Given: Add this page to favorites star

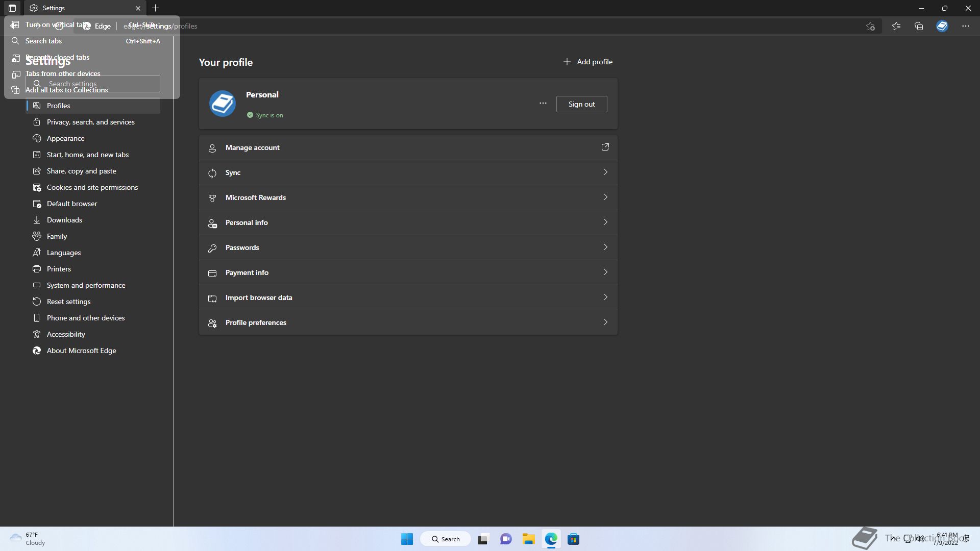Looking at the screenshot, I should [x=871, y=26].
